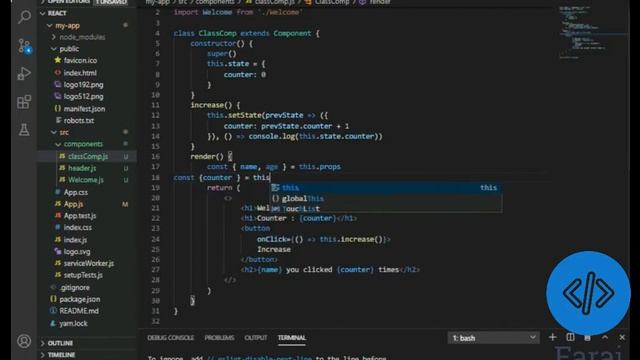Open logo192.png file
Screen dimensions: 640x360
[83, 85]
